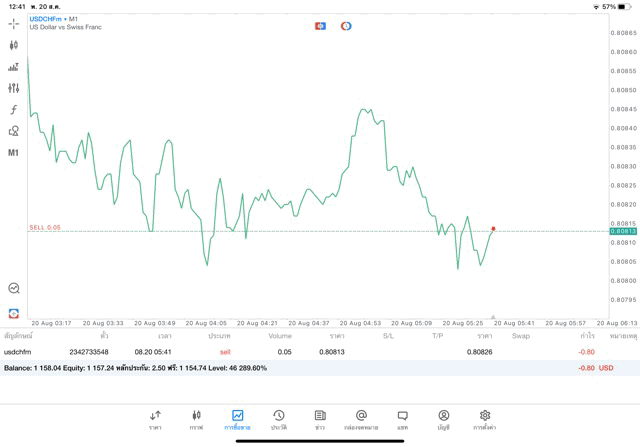Open the indicators function icon
Screen dimensions: 640x447
[x=13, y=110]
